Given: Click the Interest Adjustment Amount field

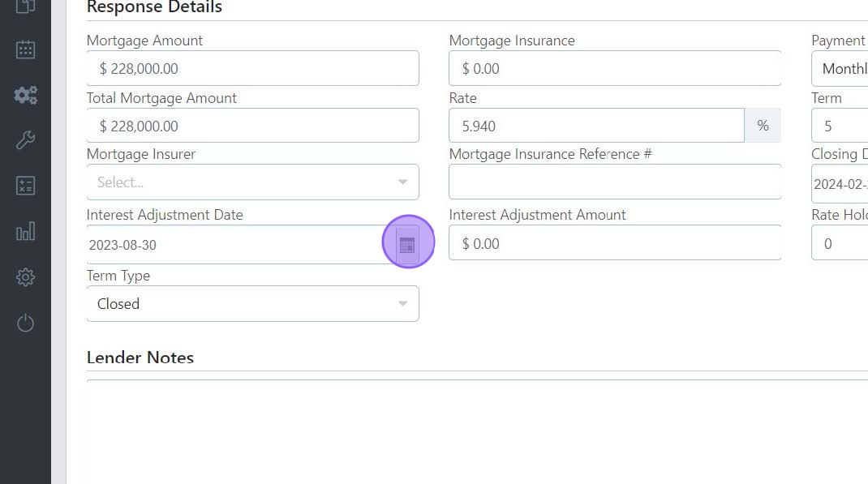Looking at the screenshot, I should (x=614, y=244).
